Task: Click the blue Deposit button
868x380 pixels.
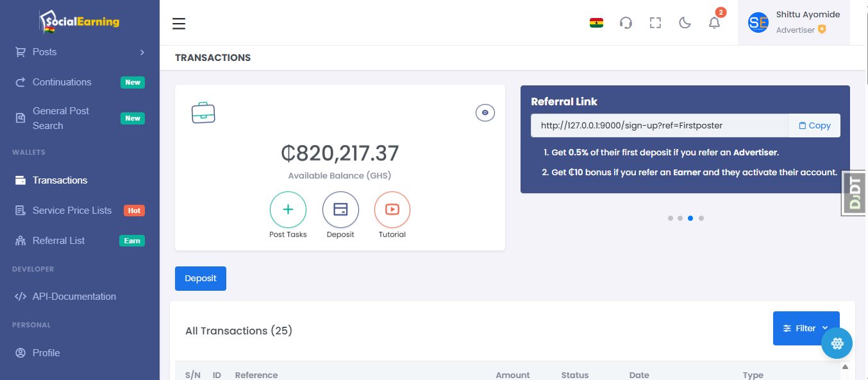Action: (x=201, y=279)
